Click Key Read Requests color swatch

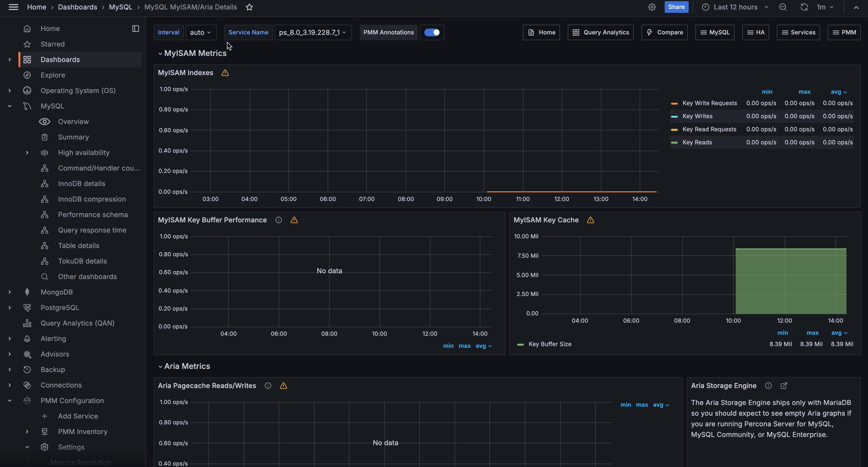tap(674, 130)
